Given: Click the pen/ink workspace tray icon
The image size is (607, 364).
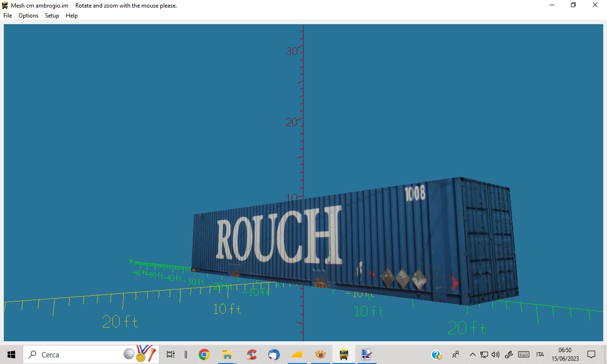Looking at the screenshot, I should (509, 355).
